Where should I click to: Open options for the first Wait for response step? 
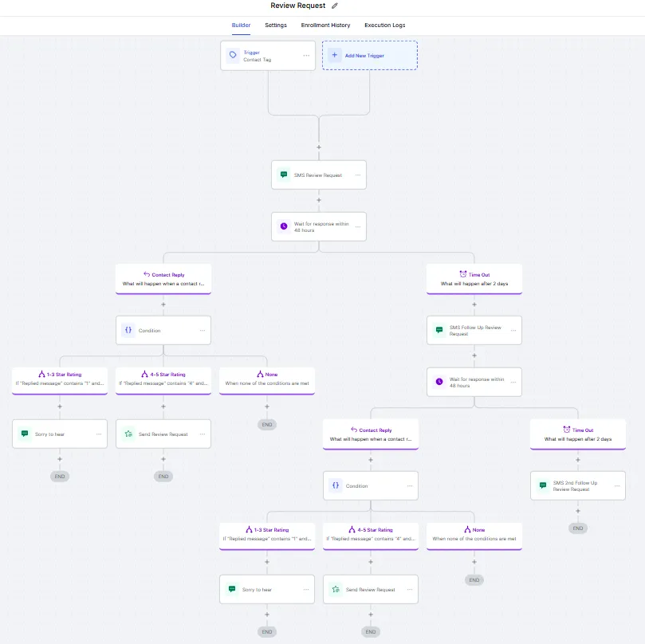pos(358,226)
